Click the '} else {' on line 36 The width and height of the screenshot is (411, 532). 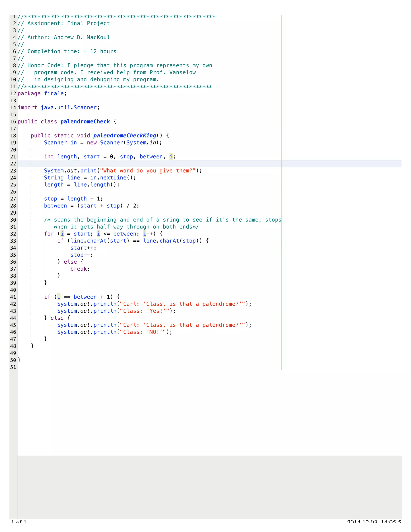[70, 262]
